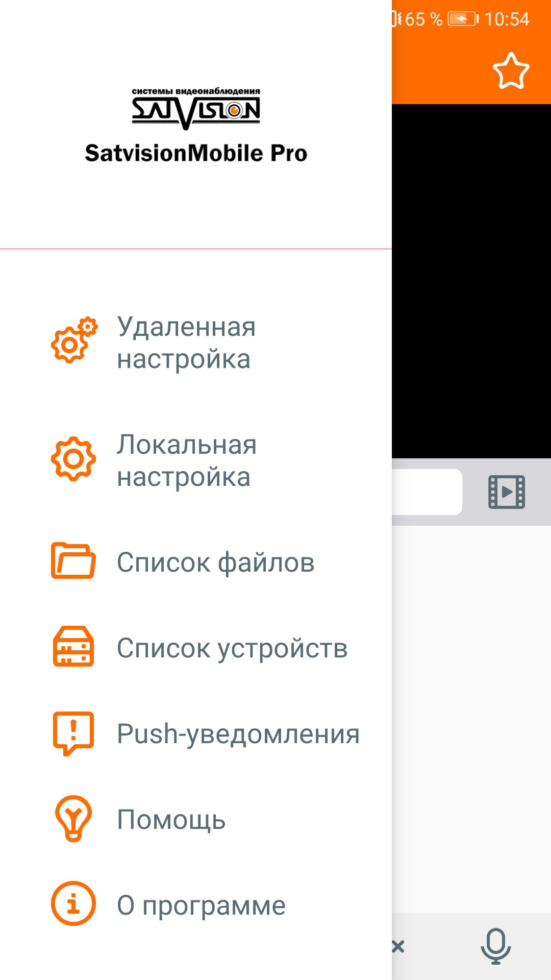Tap the exclamation speech bubble icon
551x980 pixels.
tap(73, 732)
